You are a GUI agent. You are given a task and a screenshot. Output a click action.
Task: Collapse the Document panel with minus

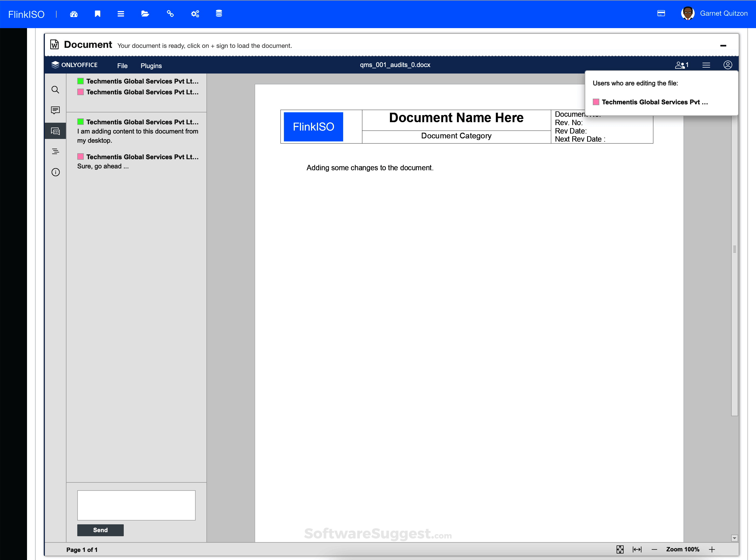click(723, 46)
